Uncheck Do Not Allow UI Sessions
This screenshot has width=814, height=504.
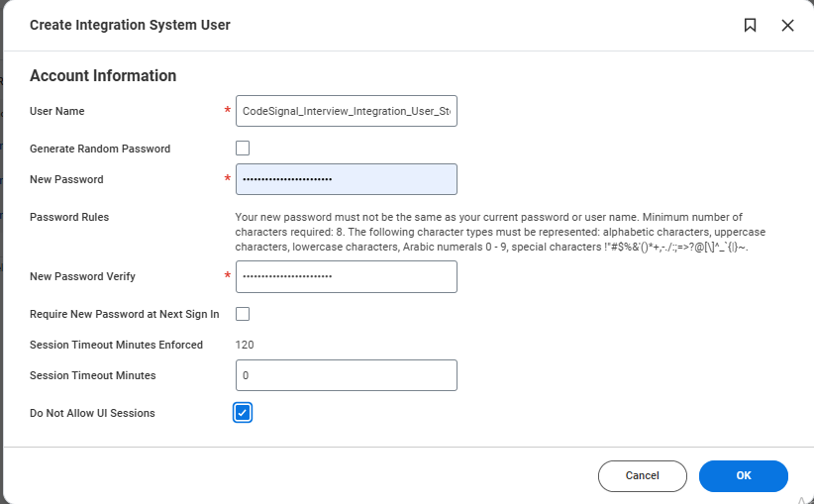pyautogui.click(x=243, y=413)
